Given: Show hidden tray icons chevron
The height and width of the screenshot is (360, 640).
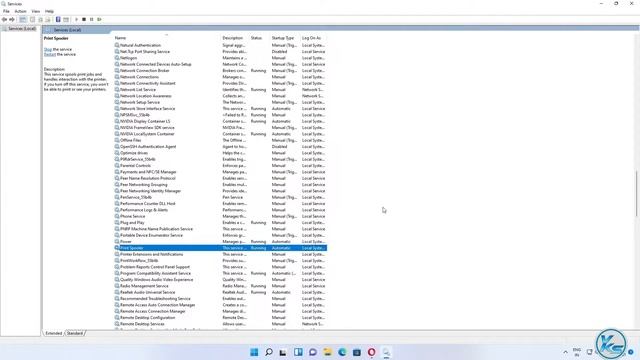Looking at the screenshot, I should point(565,352).
